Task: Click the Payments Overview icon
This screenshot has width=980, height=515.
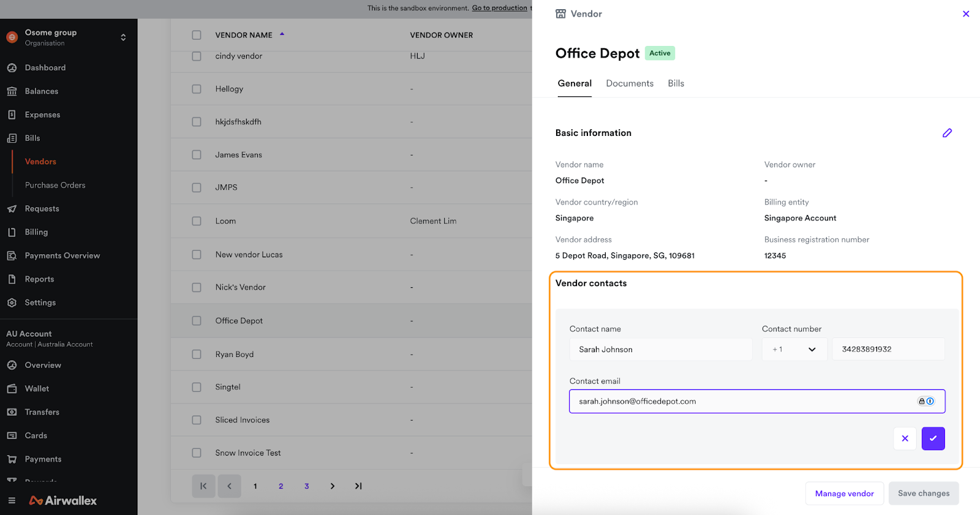Action: click(12, 256)
